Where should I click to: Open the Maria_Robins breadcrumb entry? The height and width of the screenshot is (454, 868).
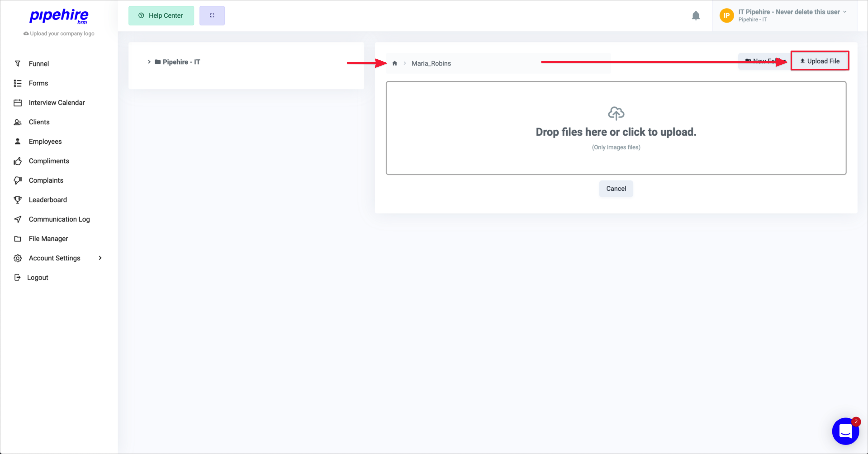tap(431, 63)
